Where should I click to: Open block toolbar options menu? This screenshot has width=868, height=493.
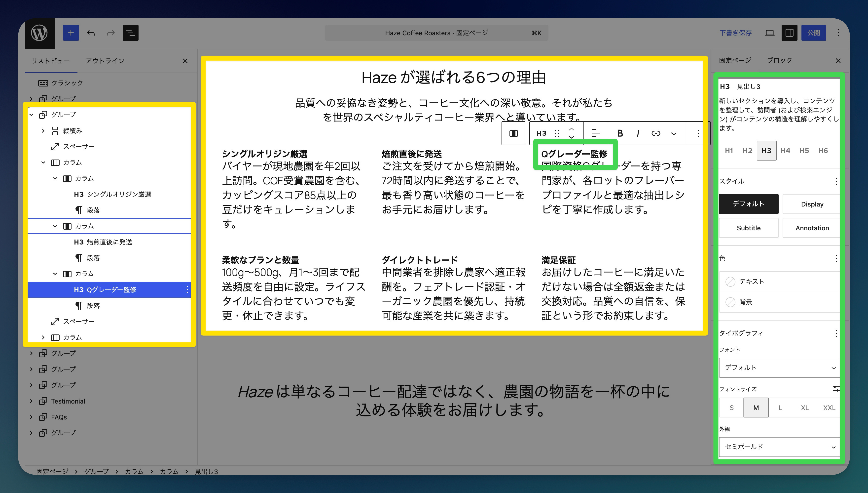click(x=698, y=133)
